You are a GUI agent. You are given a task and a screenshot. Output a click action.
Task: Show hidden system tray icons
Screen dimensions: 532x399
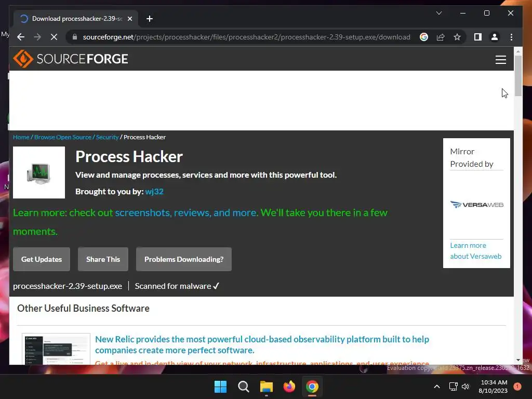436,387
